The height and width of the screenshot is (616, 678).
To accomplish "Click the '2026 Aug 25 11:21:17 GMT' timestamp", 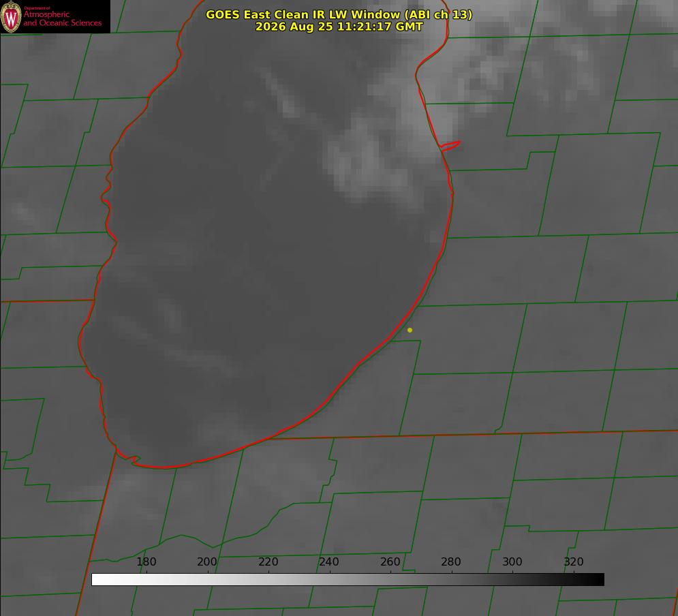I will (x=339, y=27).
